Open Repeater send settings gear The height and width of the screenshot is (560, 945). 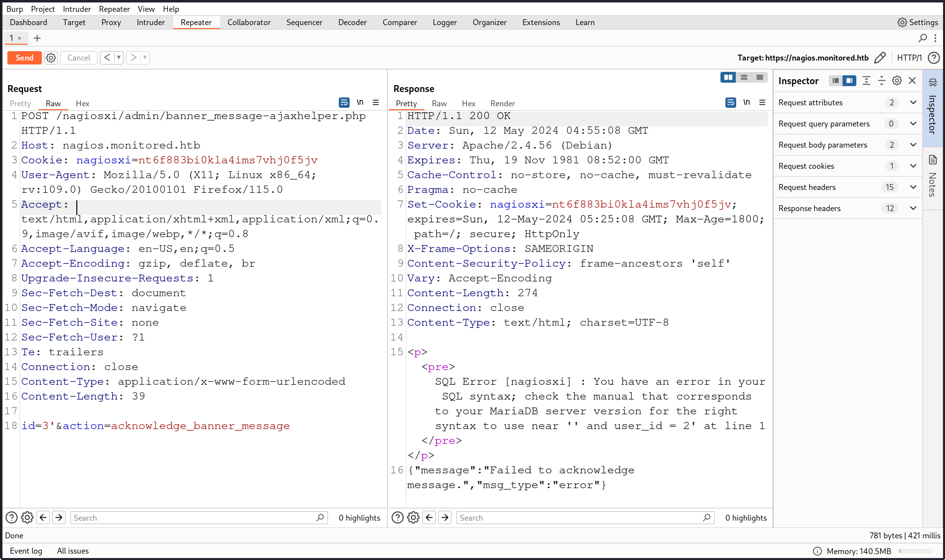tap(51, 58)
